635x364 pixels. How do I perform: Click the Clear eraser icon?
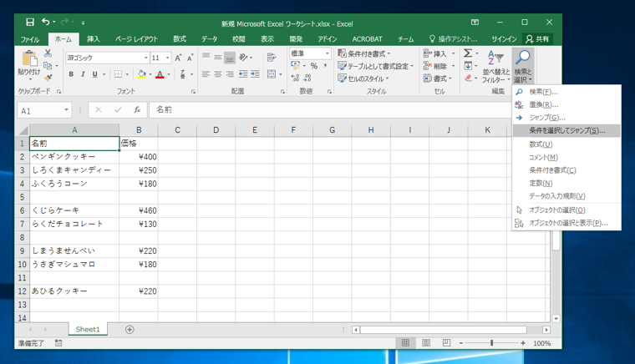(x=468, y=78)
